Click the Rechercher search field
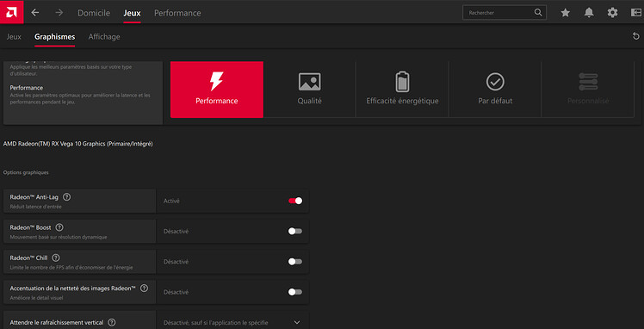This screenshot has width=644, height=329. coord(505,13)
